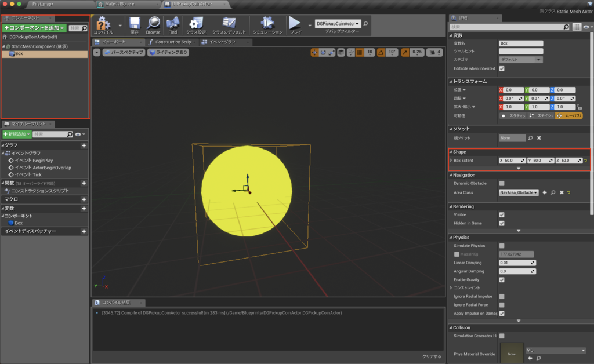The width and height of the screenshot is (594, 364).
Task: Reset Box Extent to default yellow arrow
Action: 586,161
